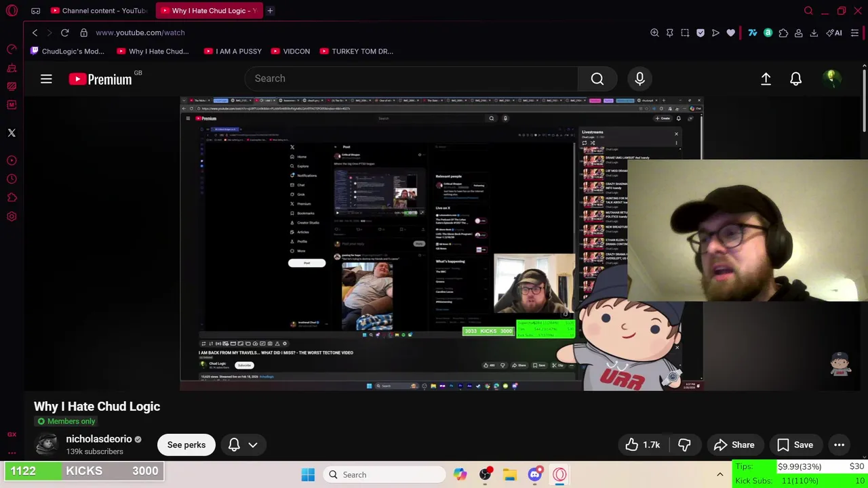Open the send arrow toolbar icon

tap(715, 33)
